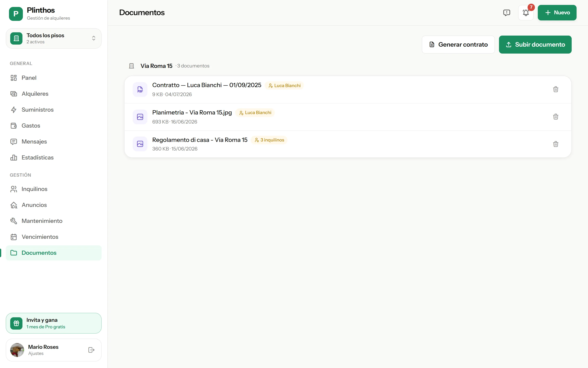Click the gift icon in referral card
Image resolution: width=588 pixels, height=368 pixels.
(x=16, y=323)
